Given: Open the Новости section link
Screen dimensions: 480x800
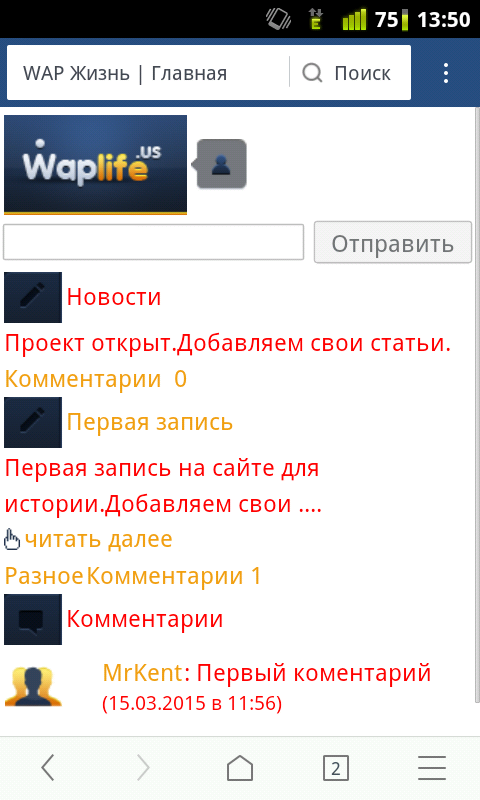Looking at the screenshot, I should pyautogui.click(x=114, y=297).
